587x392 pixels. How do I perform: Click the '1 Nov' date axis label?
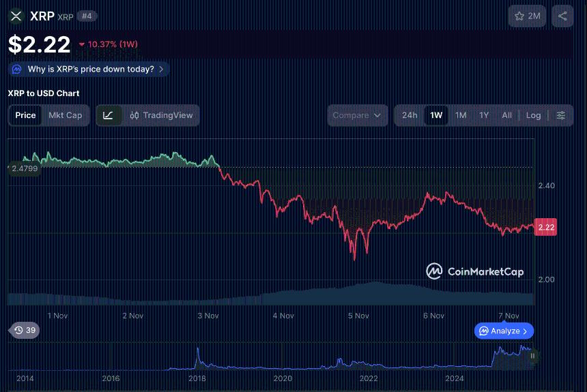coord(57,316)
